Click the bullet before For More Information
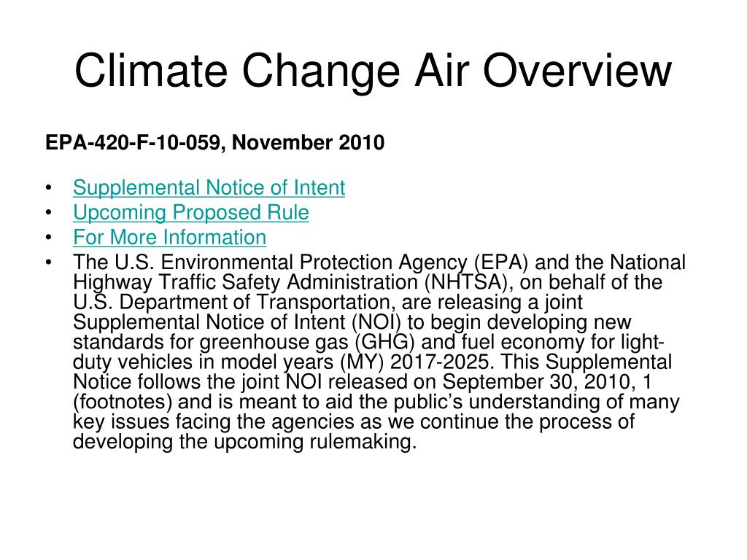The width and height of the screenshot is (747, 560). click(49, 237)
